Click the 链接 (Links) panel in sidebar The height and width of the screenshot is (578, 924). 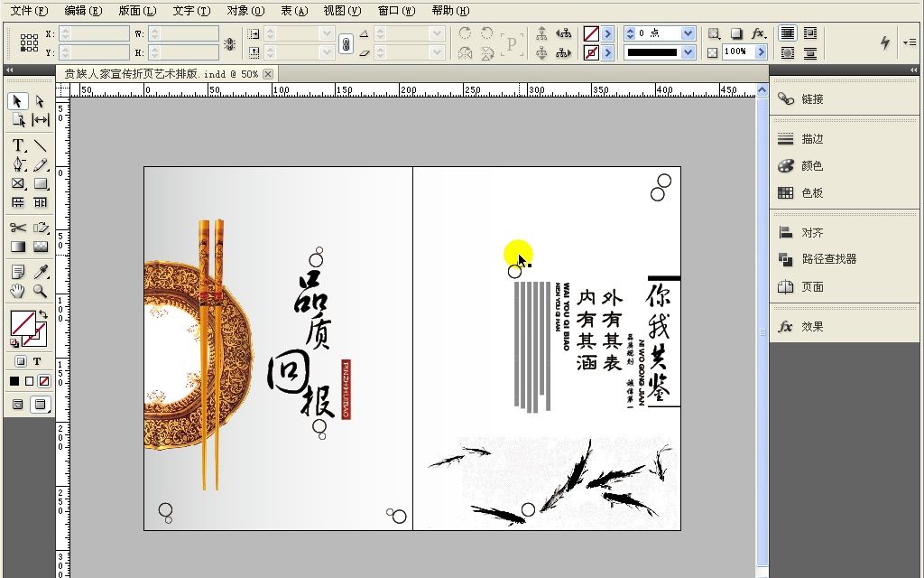(812, 98)
